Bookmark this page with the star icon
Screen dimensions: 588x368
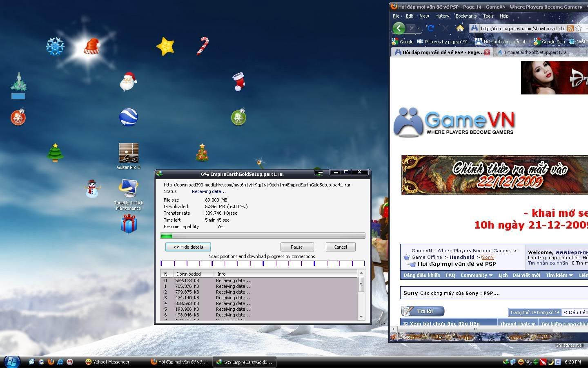pos(578,28)
